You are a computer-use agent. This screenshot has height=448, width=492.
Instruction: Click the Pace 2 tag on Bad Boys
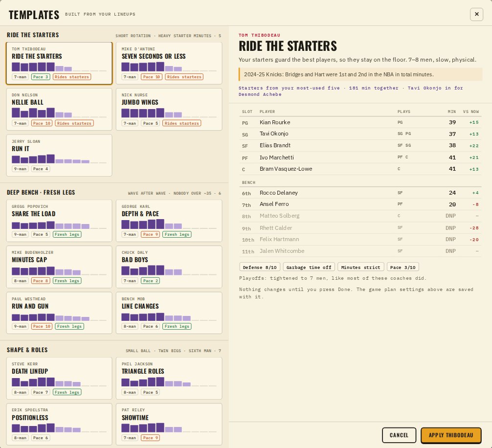pyautogui.click(x=150, y=281)
